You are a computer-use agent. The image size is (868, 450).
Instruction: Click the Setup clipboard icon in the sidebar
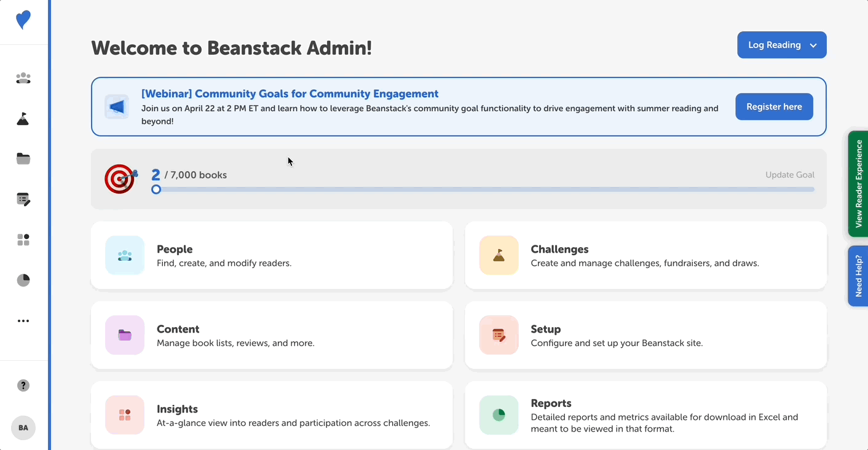pyautogui.click(x=23, y=199)
